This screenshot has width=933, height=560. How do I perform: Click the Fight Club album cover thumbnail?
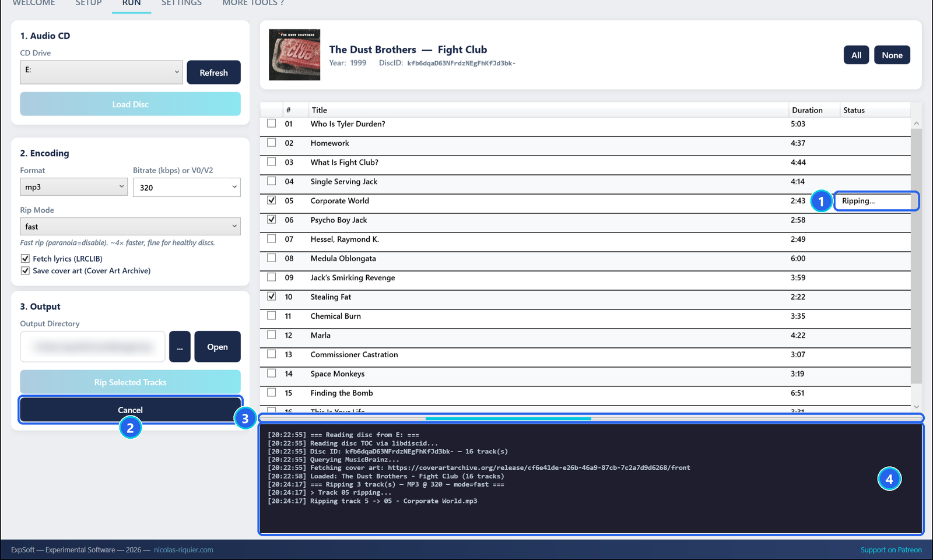(x=294, y=55)
